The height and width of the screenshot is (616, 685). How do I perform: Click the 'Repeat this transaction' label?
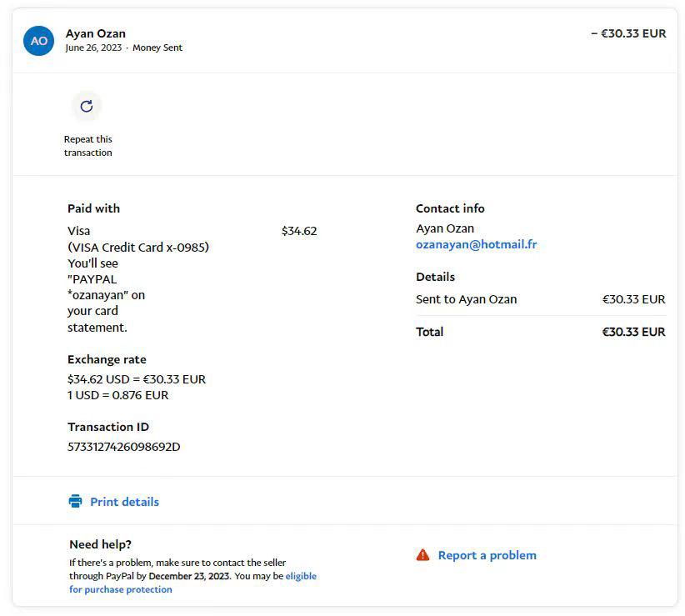(87, 146)
